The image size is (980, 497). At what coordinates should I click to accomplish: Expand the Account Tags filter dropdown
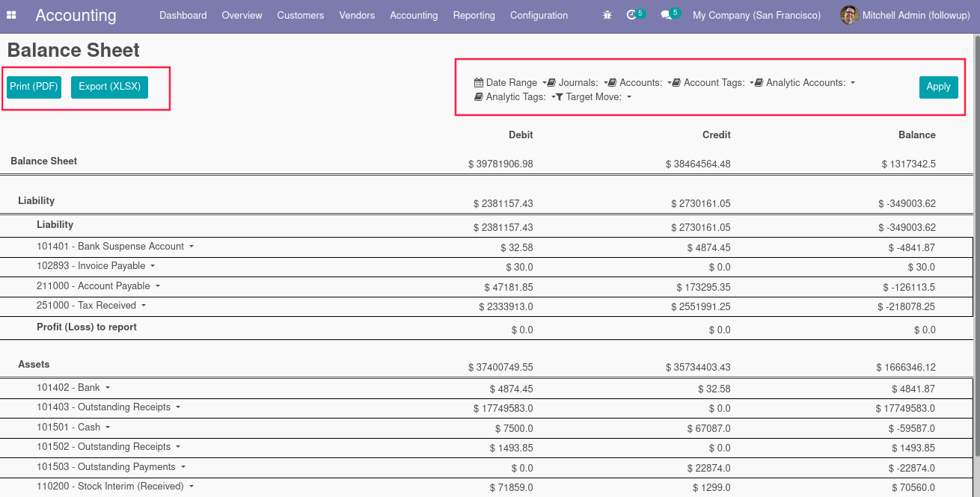tap(713, 83)
